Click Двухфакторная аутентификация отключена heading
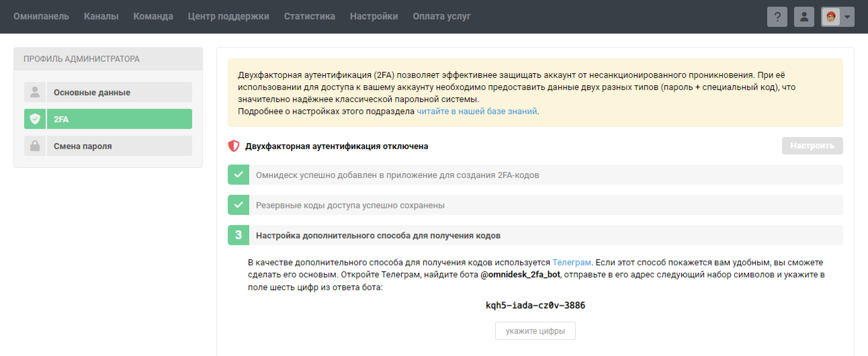This screenshot has height=356, width=868. [337, 146]
